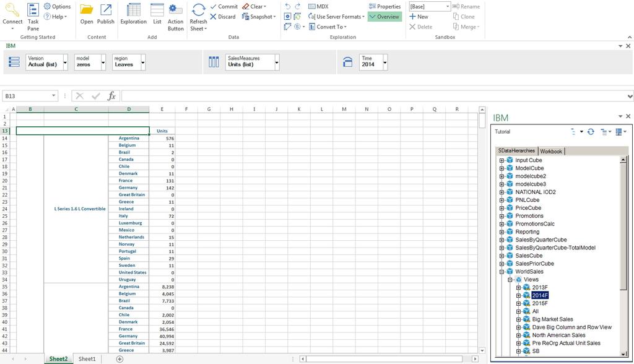Click the Undo arrow icon
The image size is (634, 364).
(x=287, y=6)
